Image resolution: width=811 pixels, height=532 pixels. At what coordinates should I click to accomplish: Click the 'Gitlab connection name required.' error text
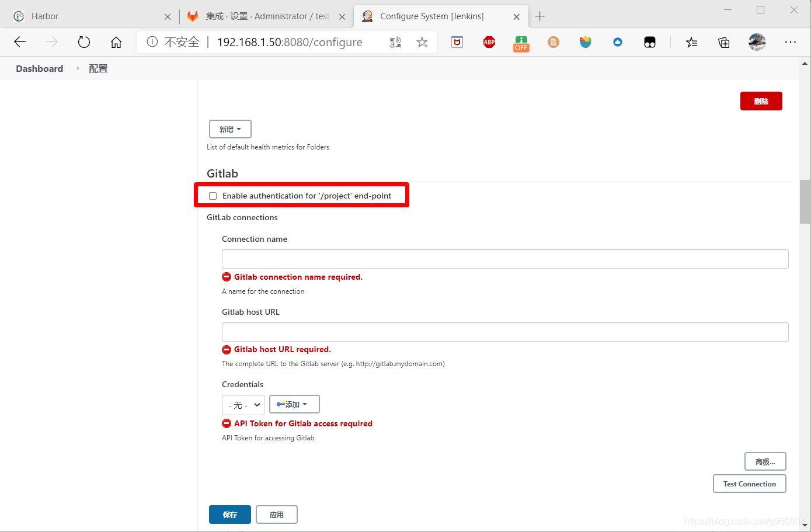[298, 277]
